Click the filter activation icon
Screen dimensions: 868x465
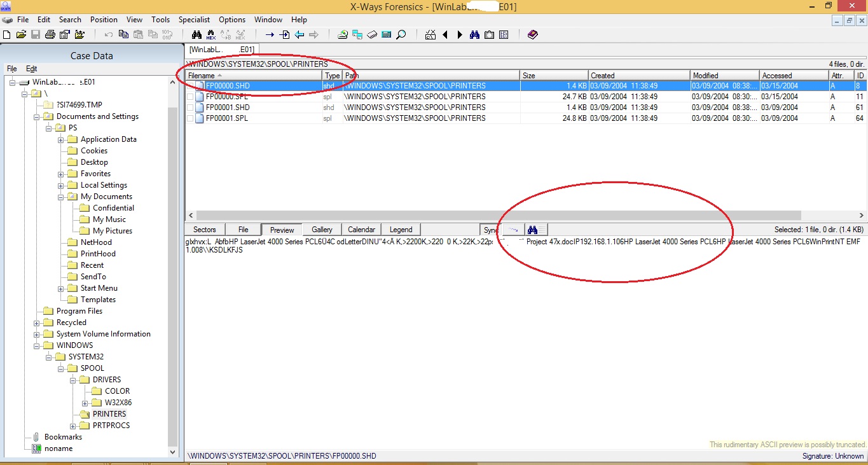[431, 34]
